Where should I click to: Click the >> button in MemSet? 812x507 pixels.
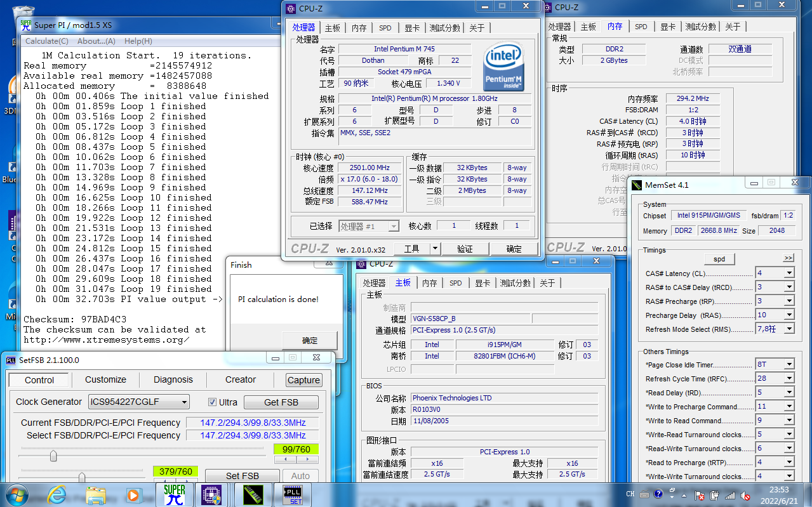[789, 258]
